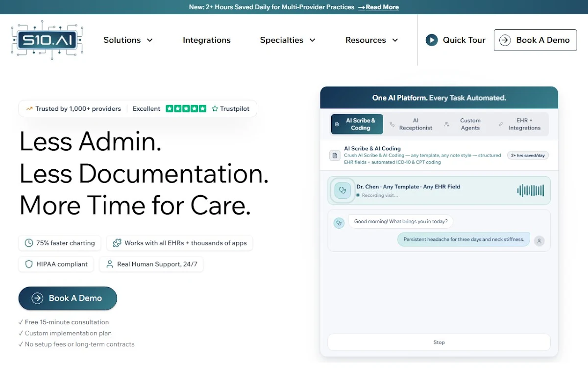Click the HIPAA compliant badge text
The width and height of the screenshot is (588, 368).
tap(62, 264)
